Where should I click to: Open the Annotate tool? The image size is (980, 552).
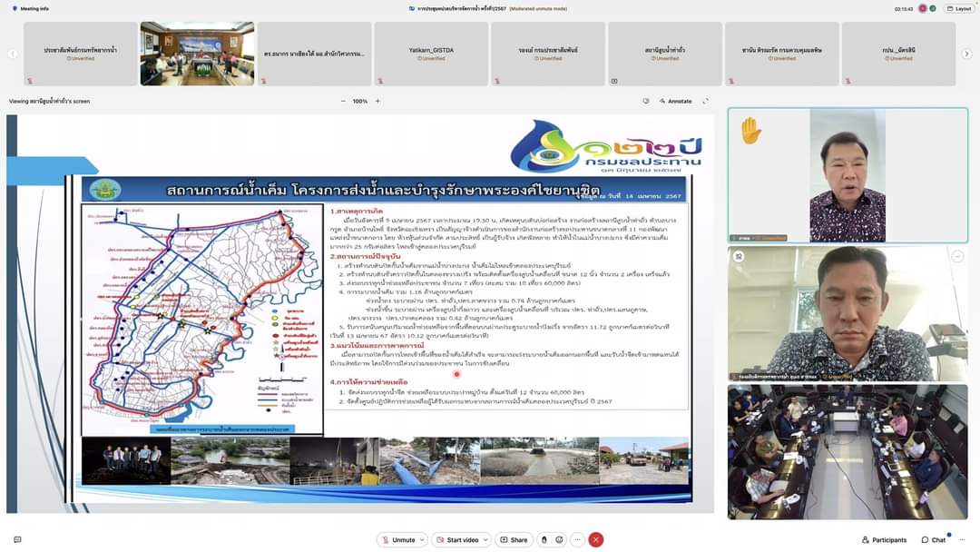pos(676,101)
